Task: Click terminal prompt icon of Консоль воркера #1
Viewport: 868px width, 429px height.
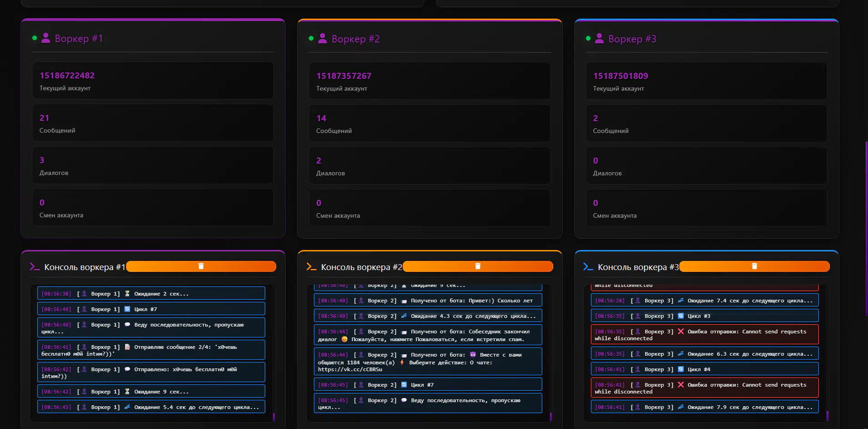Action: pos(35,267)
